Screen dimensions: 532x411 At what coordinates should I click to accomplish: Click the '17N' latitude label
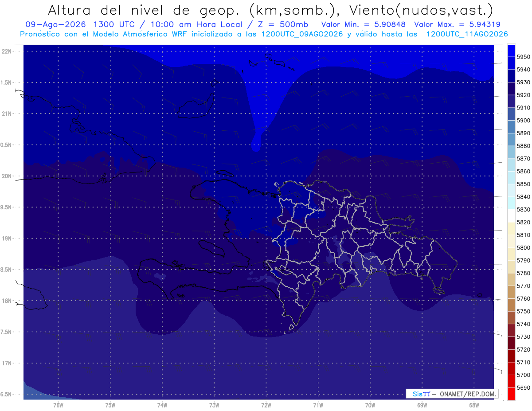(x=6, y=363)
